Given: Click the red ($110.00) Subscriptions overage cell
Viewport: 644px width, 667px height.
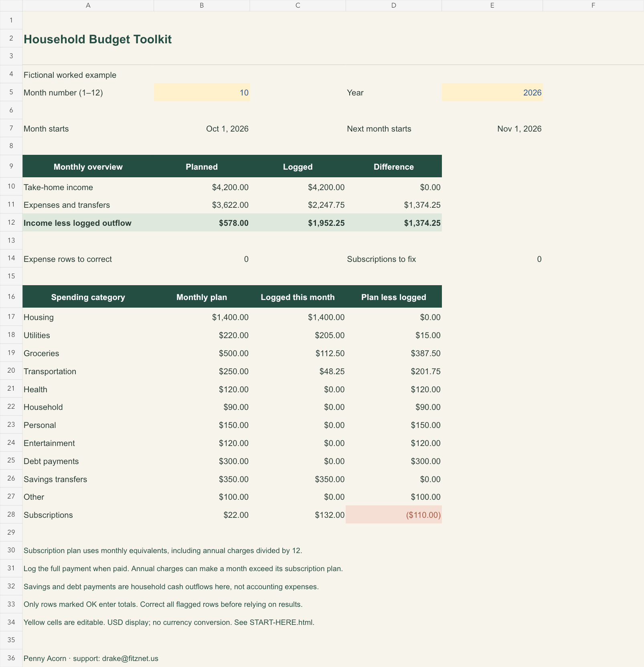Looking at the screenshot, I should pos(394,515).
